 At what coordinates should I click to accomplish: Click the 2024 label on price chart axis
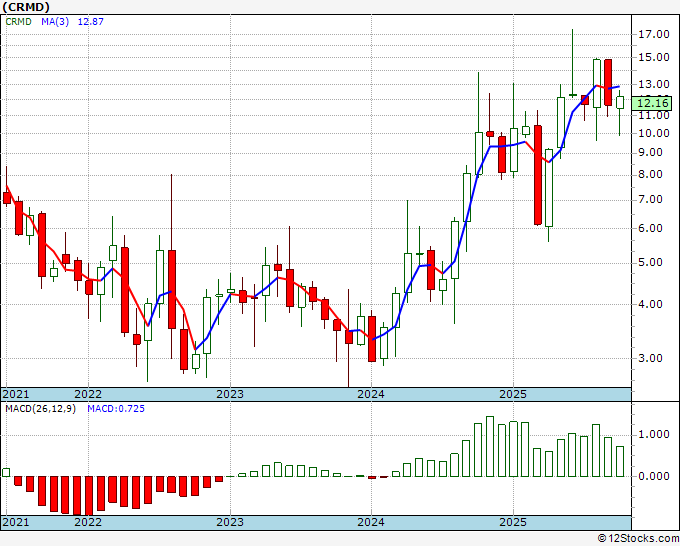tap(371, 394)
